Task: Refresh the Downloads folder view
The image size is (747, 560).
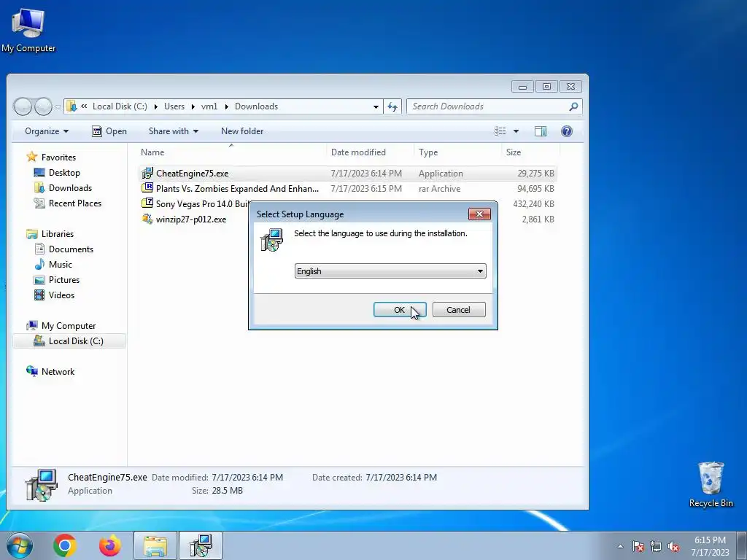Action: (392, 106)
